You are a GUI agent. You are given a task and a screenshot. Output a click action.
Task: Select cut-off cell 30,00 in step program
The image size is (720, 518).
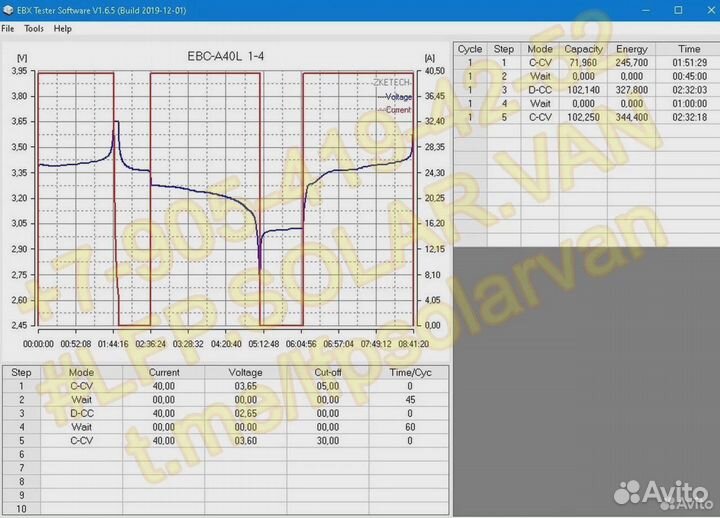pyautogui.click(x=327, y=441)
